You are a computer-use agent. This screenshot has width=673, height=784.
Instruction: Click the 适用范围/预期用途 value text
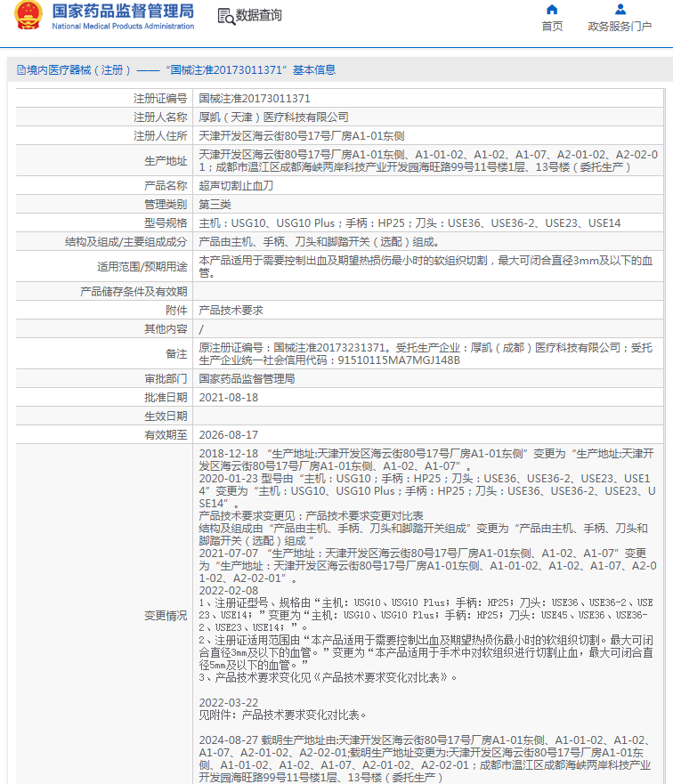[x=426, y=266]
